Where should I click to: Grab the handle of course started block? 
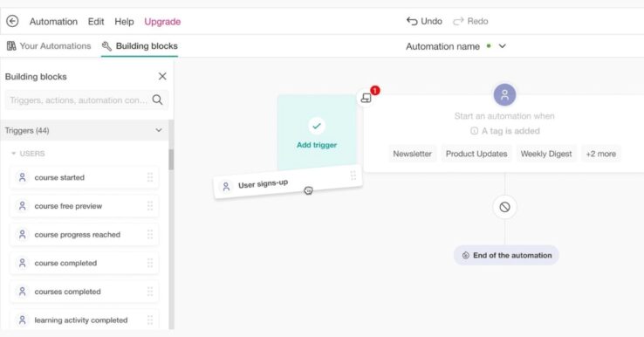(x=150, y=177)
